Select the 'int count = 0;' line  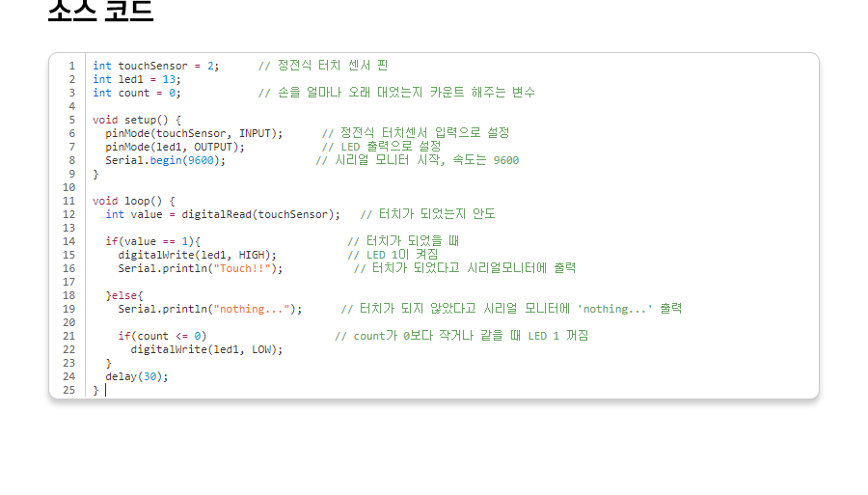click(x=136, y=93)
